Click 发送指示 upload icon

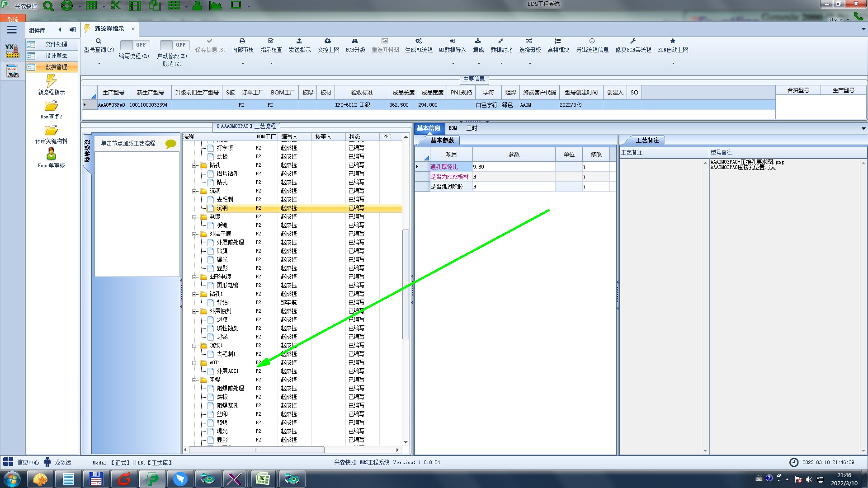point(299,41)
